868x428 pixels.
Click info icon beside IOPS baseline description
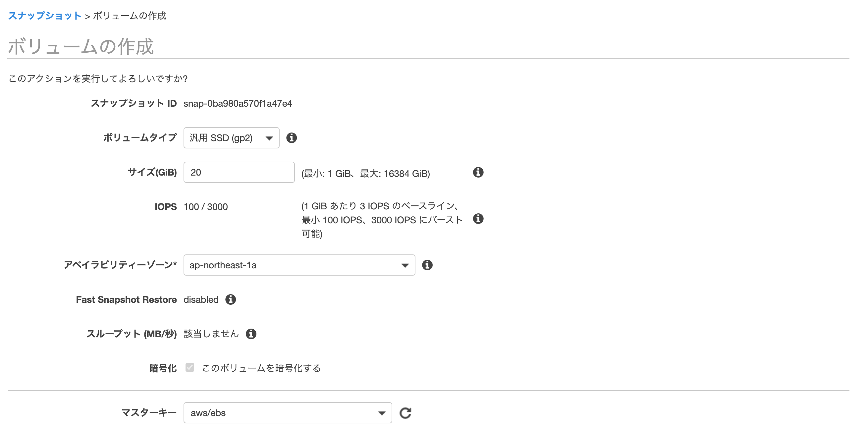[x=478, y=219]
